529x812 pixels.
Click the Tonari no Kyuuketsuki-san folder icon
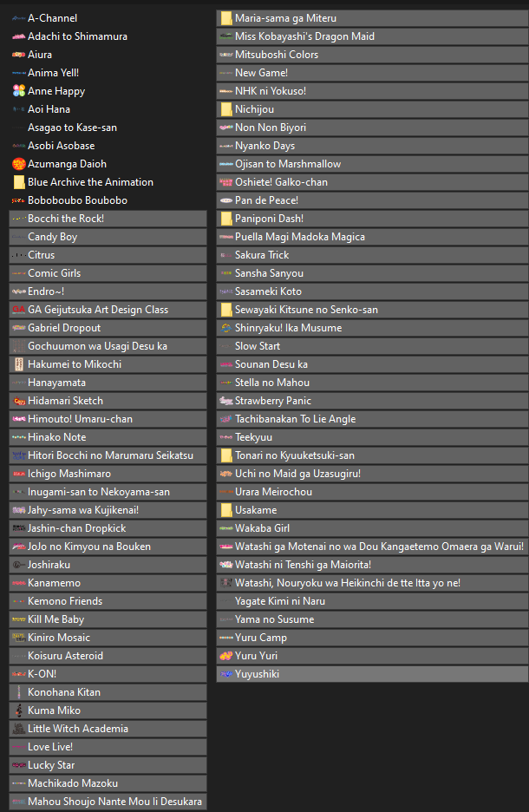tap(226, 455)
